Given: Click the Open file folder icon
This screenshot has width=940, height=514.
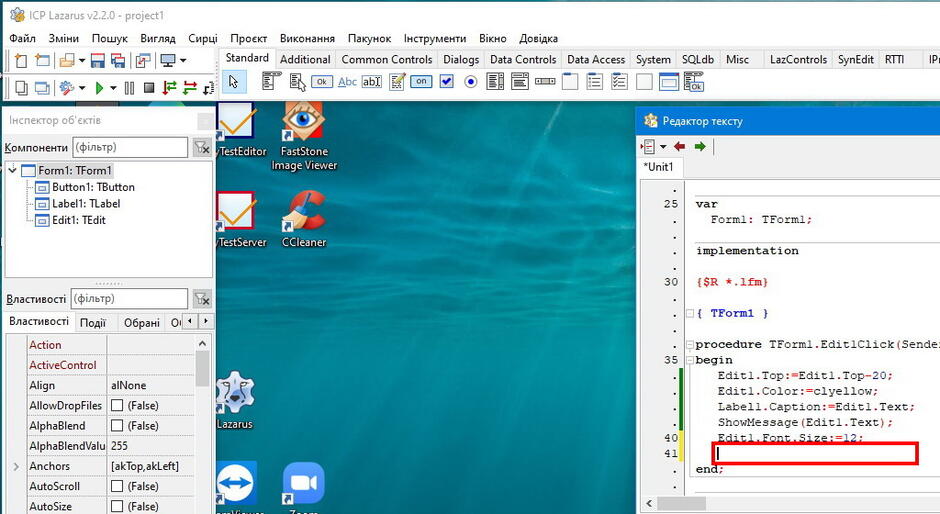Looking at the screenshot, I should [67, 61].
